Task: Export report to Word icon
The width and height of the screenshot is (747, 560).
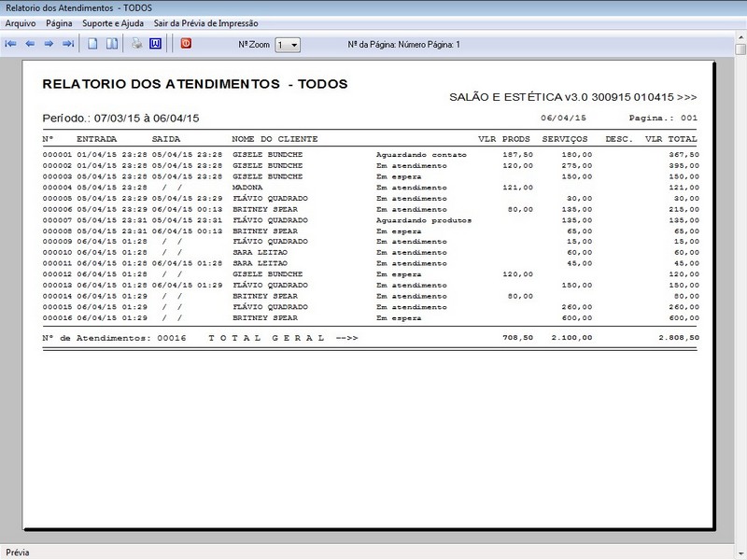Action: tap(156, 44)
